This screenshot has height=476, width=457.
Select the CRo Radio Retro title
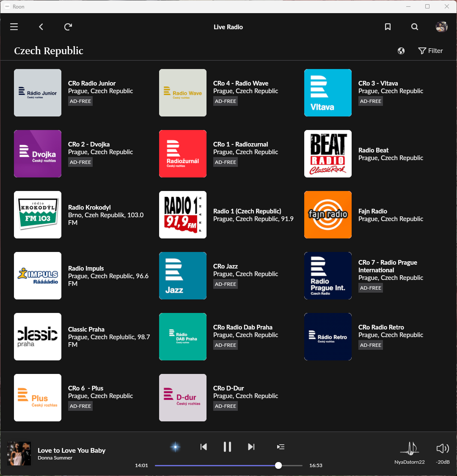point(381,327)
